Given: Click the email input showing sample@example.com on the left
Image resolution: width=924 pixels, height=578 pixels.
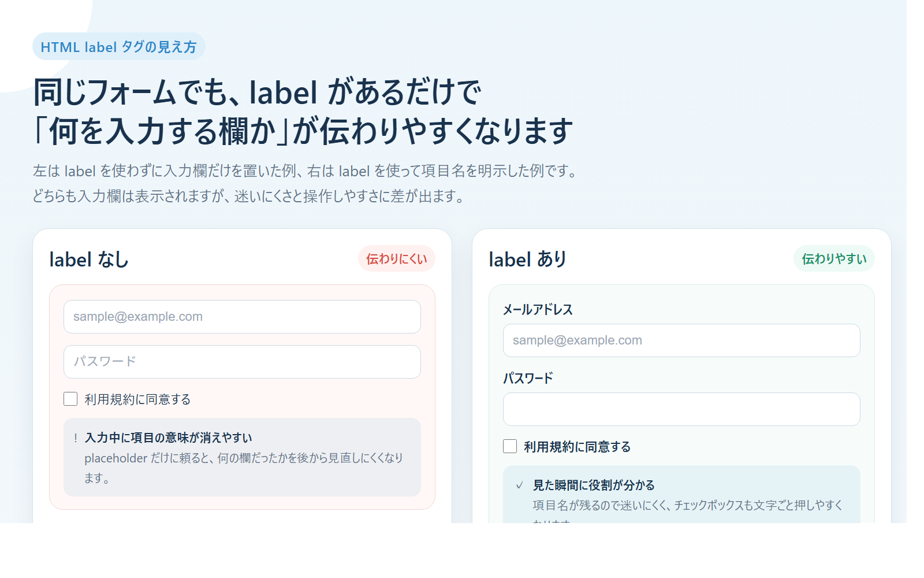Looking at the screenshot, I should 242,317.
